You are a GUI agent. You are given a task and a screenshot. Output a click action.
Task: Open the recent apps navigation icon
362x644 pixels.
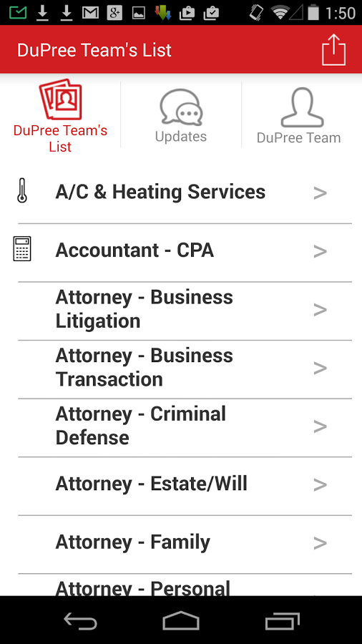pyautogui.click(x=282, y=620)
